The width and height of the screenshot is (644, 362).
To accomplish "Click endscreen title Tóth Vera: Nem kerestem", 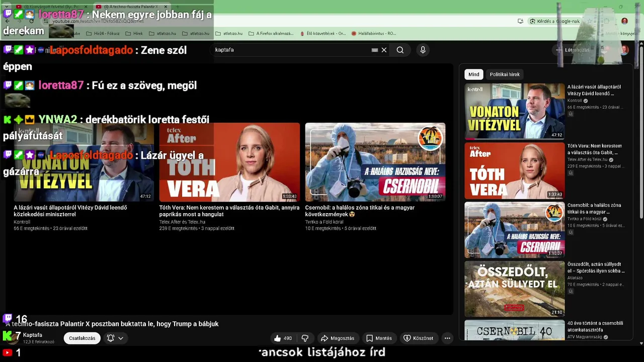I will point(229,211).
